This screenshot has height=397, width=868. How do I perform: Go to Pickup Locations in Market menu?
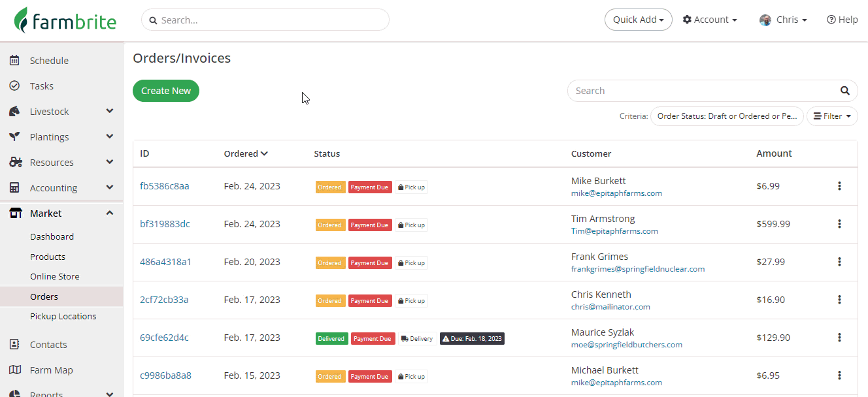63,317
